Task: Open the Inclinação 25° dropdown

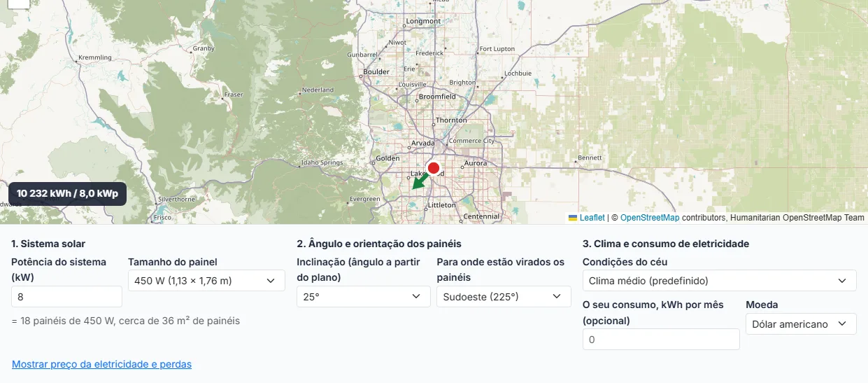Action: click(x=364, y=297)
